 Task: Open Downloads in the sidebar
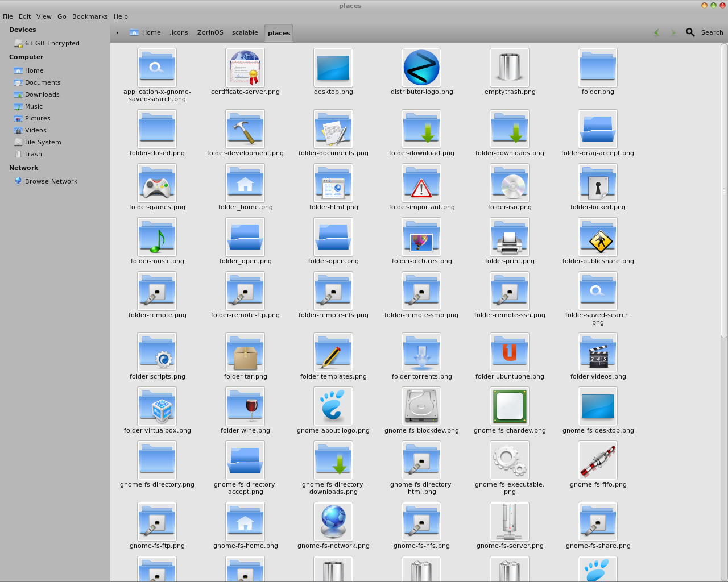[x=42, y=94]
